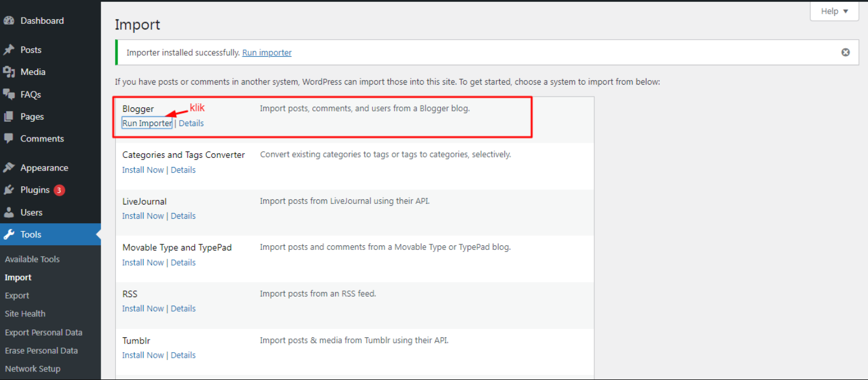
Task: View Details for Categories and Tags Converter
Action: pos(183,170)
